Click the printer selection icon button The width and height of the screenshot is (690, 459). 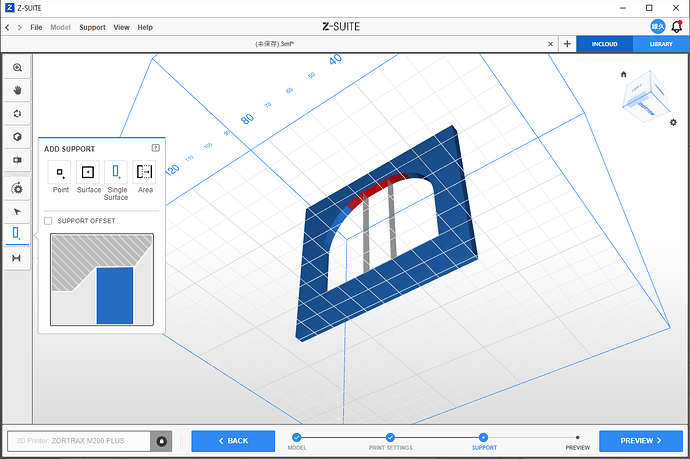coord(161,441)
